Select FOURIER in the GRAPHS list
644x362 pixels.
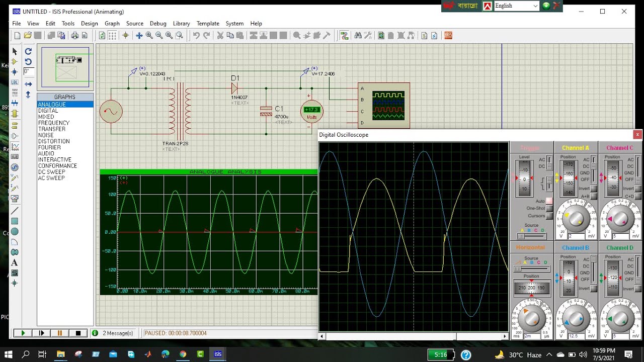click(49, 147)
